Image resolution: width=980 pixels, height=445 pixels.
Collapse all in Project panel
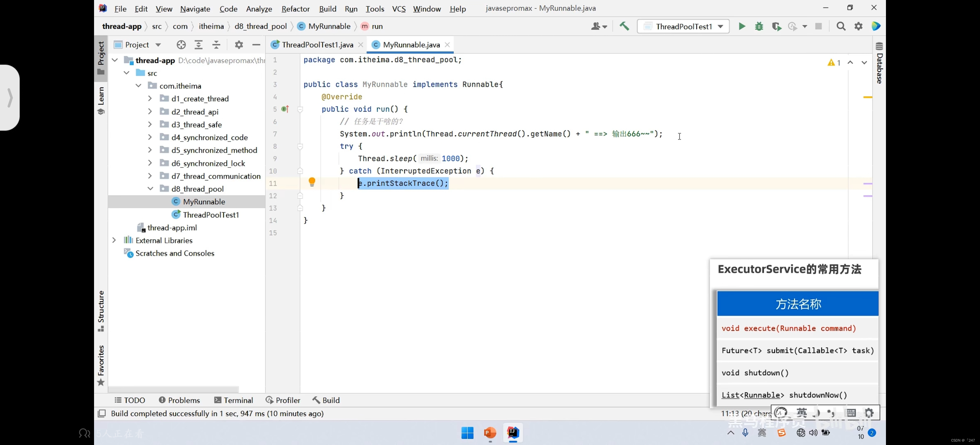pyautogui.click(x=216, y=45)
